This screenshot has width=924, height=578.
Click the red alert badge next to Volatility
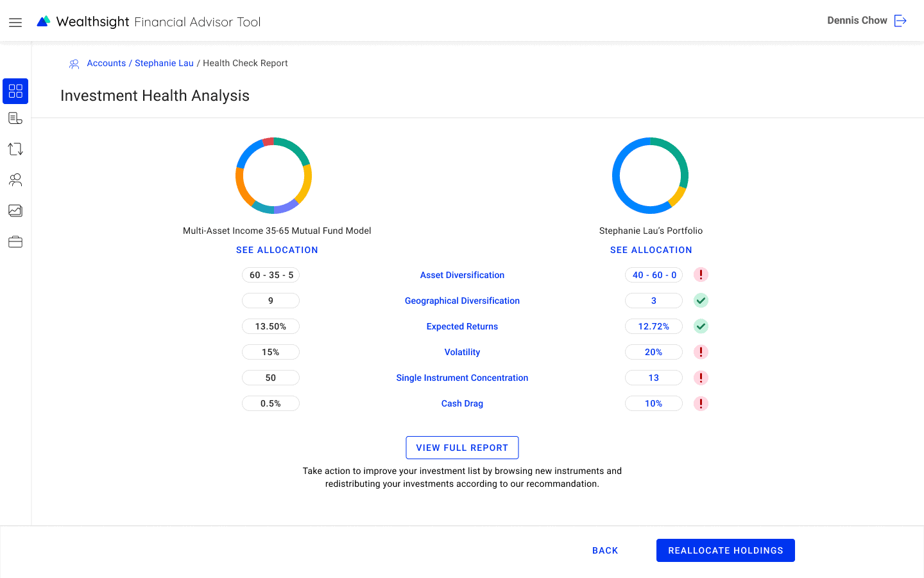click(x=701, y=352)
